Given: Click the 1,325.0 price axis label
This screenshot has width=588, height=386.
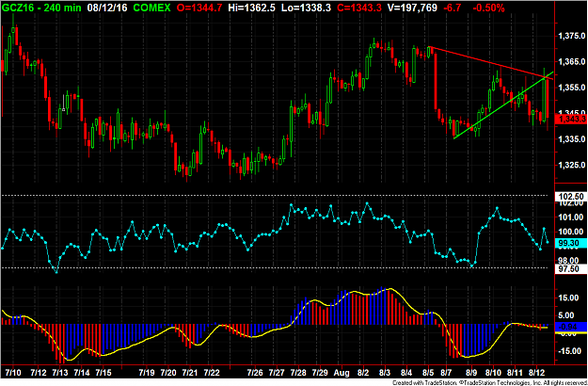Looking at the screenshot, I should tap(571, 165).
